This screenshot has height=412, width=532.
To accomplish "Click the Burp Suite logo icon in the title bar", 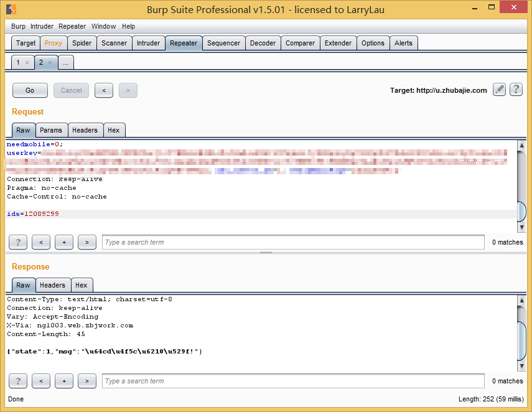I will (11, 9).
